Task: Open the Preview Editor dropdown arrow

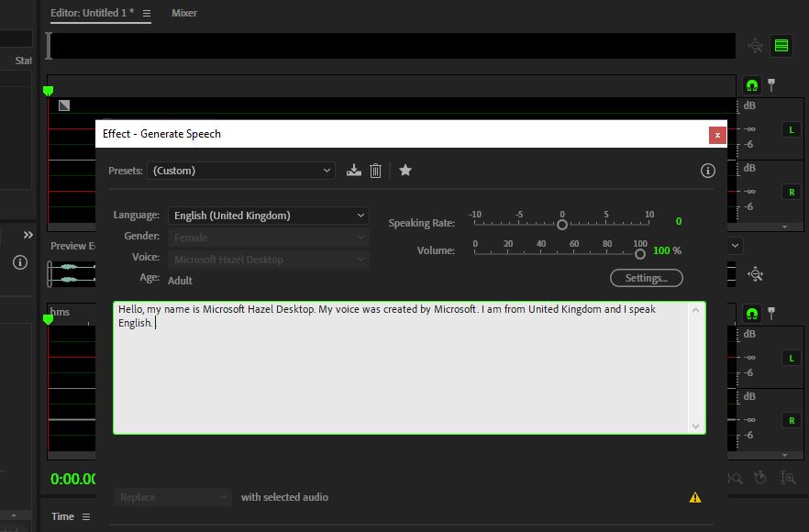Action: 736,246
